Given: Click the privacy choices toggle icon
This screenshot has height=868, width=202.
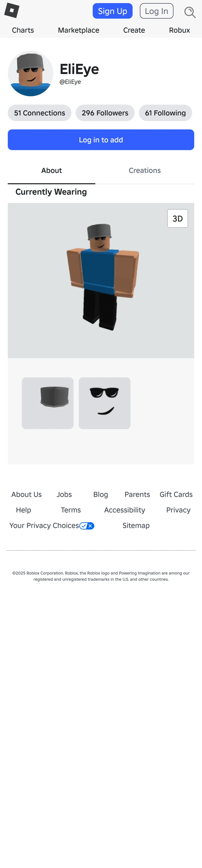Looking at the screenshot, I should point(87,526).
